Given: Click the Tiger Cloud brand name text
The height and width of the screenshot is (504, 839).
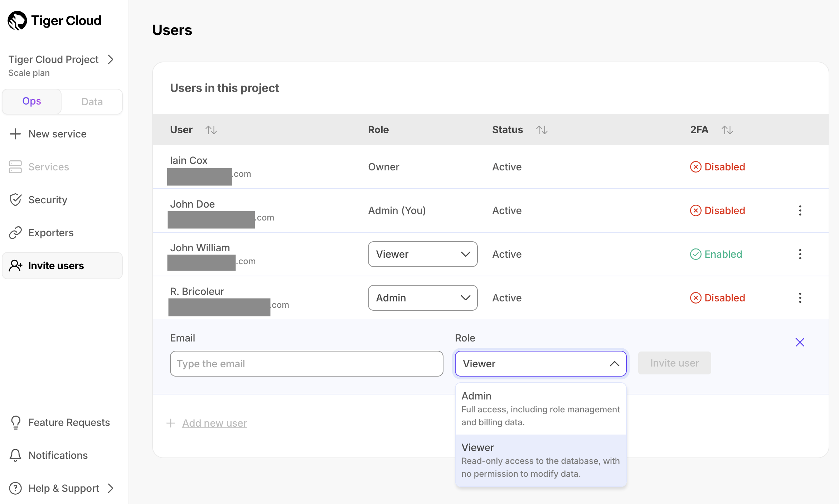Looking at the screenshot, I should 66,21.
